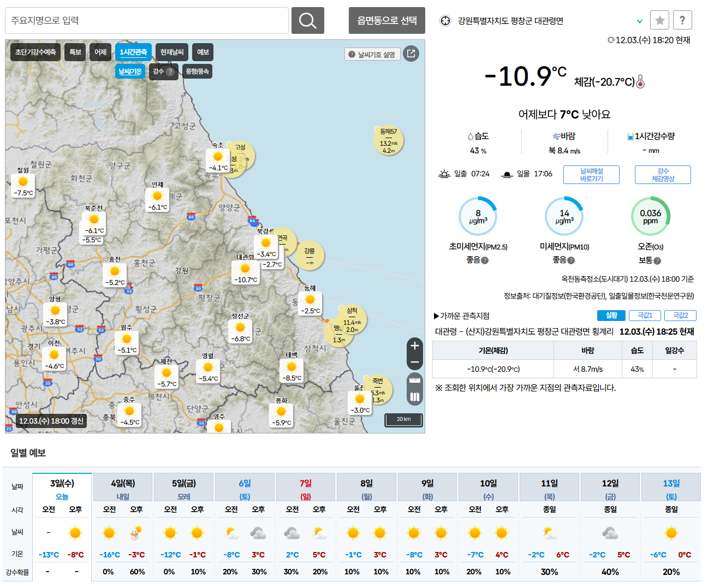Switch to the 특보 map tab
Screen dimensions: 708x588
[75, 52]
